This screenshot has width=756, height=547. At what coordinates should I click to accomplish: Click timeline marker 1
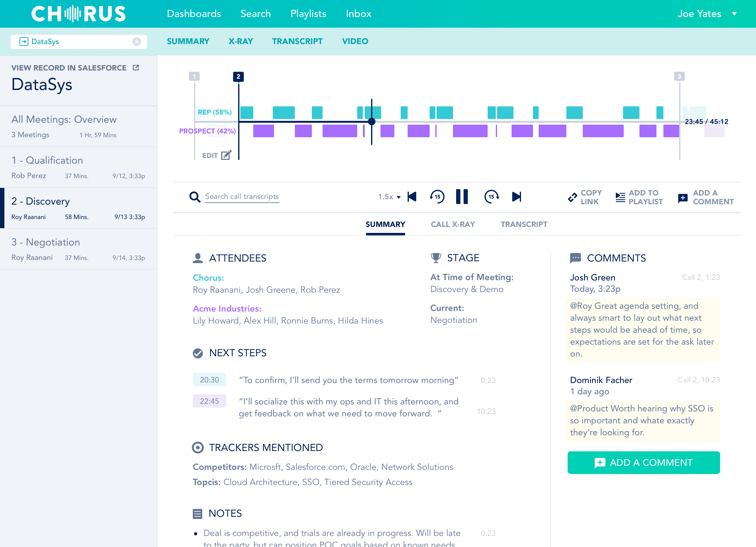click(194, 76)
